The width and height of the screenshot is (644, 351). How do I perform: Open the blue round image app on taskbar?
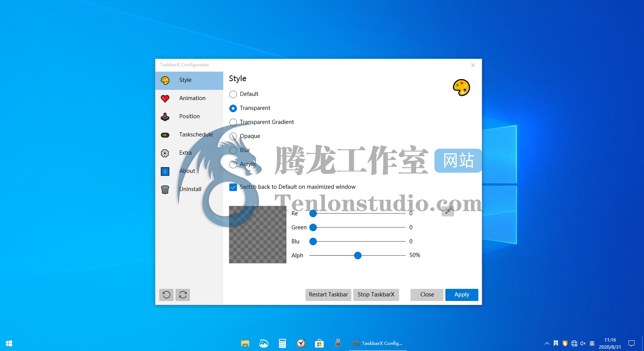[264, 343]
